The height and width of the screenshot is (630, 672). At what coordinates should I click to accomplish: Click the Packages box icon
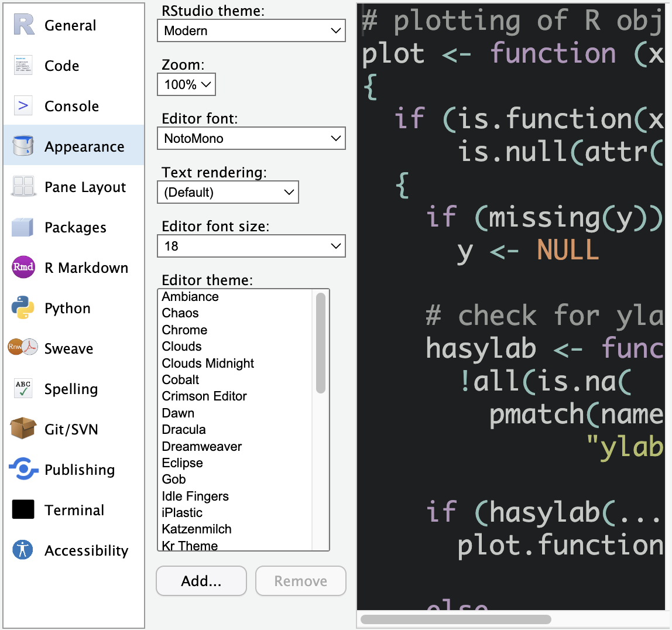point(23,227)
